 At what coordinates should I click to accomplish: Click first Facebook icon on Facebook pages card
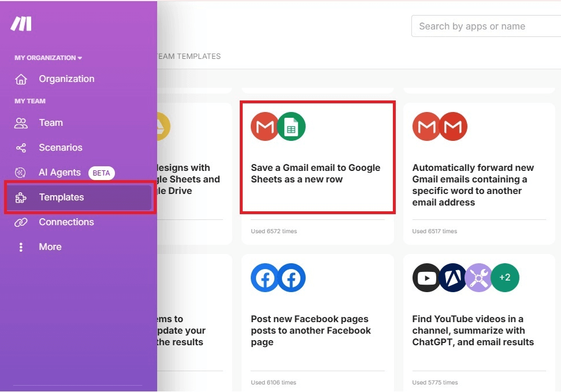(265, 278)
